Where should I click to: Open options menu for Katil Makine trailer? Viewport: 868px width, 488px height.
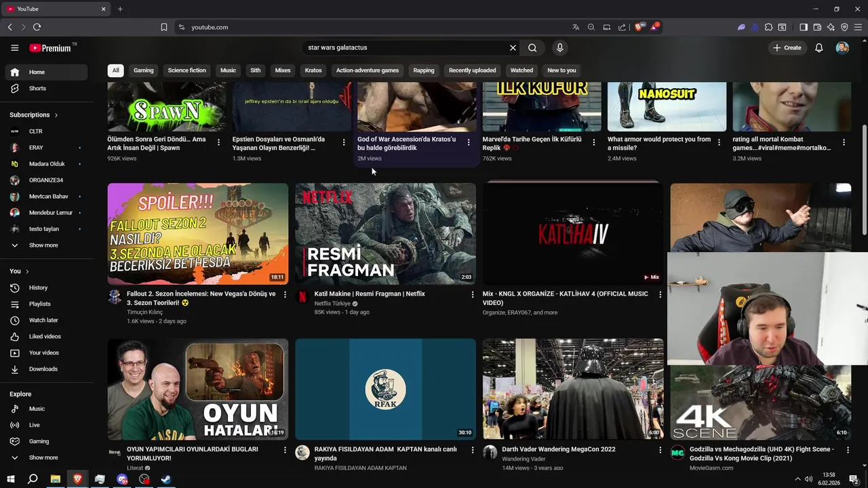point(473,295)
